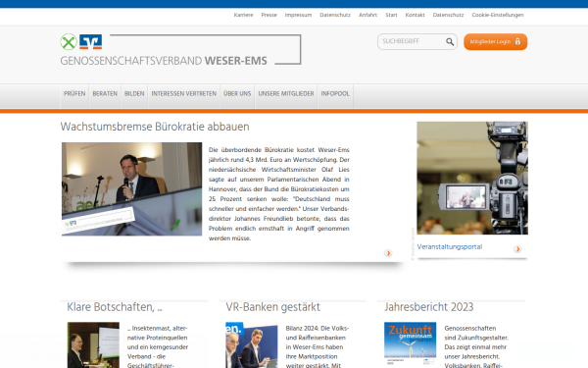This screenshot has width=588, height=368.
Task: Click the text 'Genossenschaften sind Zukunftsgestalter.'
Action: [x=476, y=333]
